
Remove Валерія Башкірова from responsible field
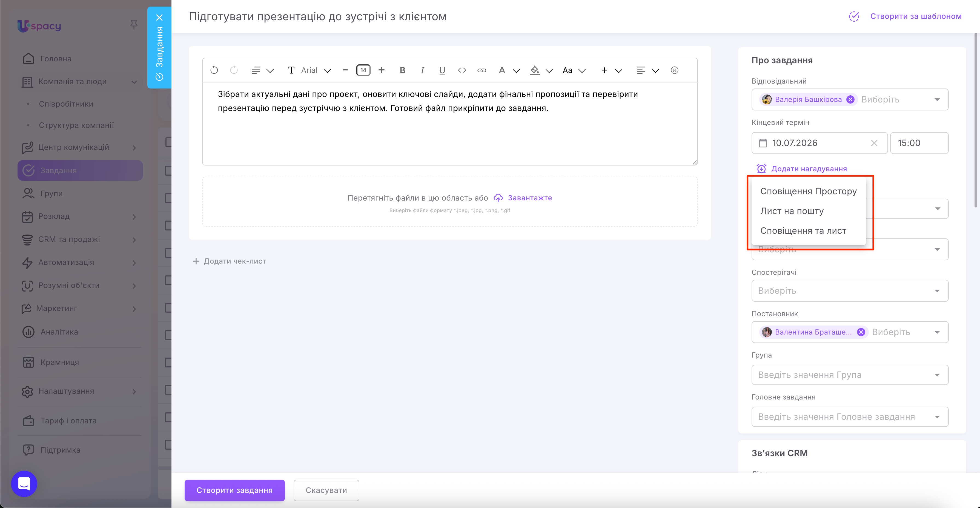(x=850, y=99)
